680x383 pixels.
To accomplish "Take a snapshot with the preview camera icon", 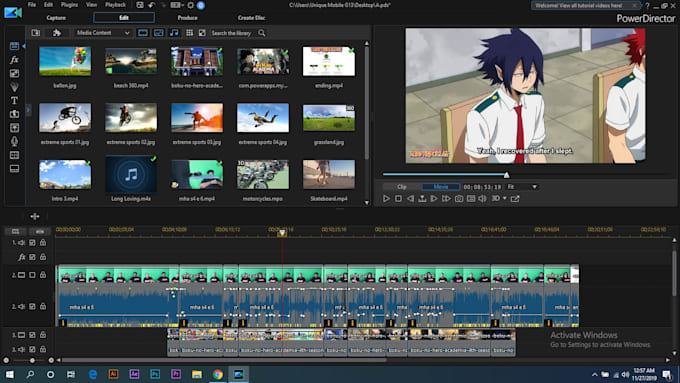I will coord(459,199).
